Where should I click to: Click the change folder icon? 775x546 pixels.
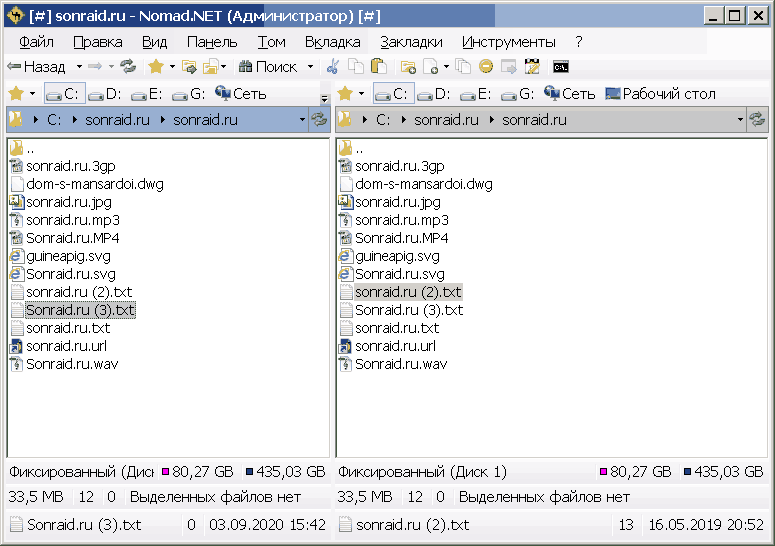[x=189, y=66]
